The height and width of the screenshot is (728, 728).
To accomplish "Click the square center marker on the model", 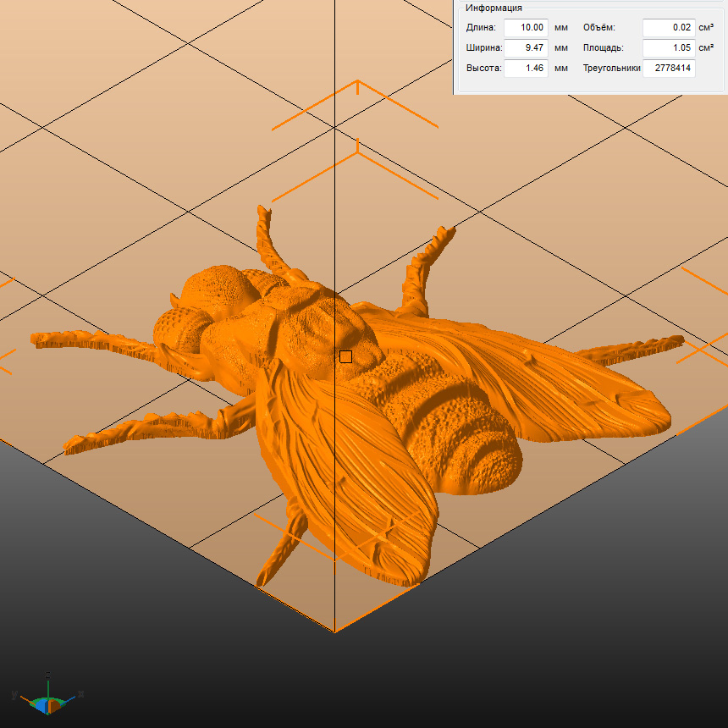I will [345, 356].
